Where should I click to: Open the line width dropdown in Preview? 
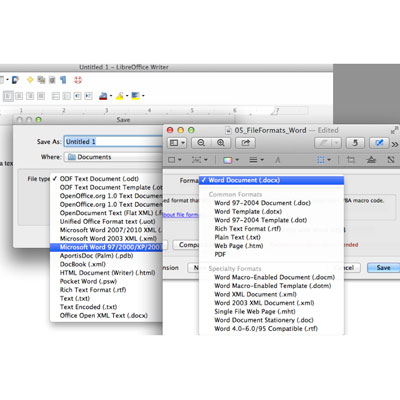click(256, 160)
